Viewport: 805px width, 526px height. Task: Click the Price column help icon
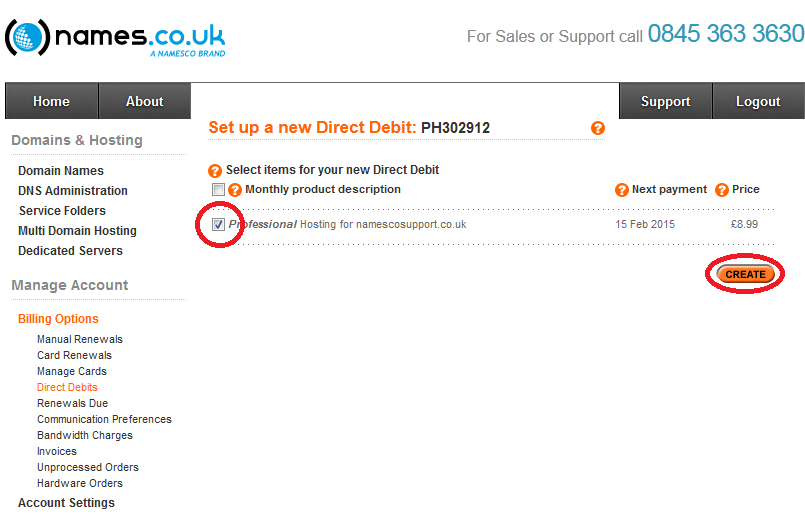[x=722, y=190]
